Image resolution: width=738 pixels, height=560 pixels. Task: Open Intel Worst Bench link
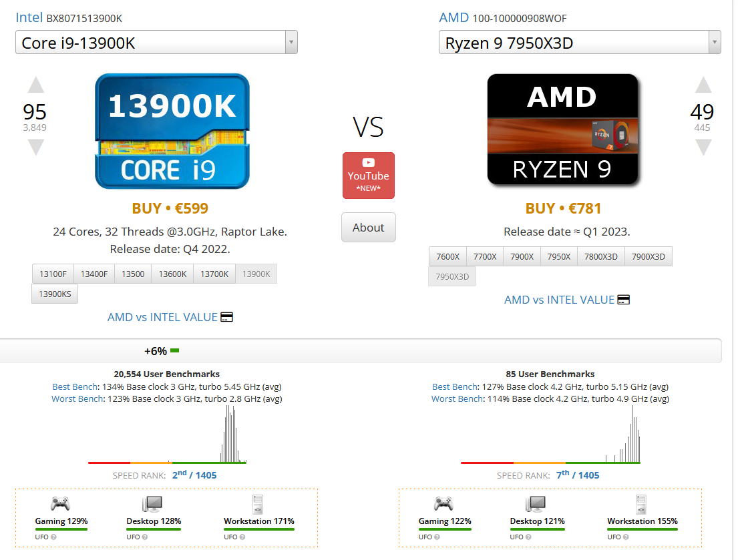[77, 398]
